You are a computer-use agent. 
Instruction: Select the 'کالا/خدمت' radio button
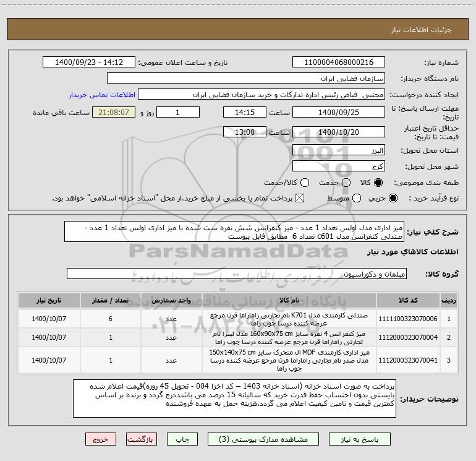tap(305, 183)
